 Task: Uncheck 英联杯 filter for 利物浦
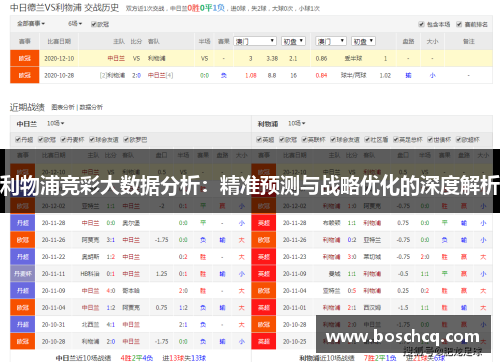coord(304,139)
